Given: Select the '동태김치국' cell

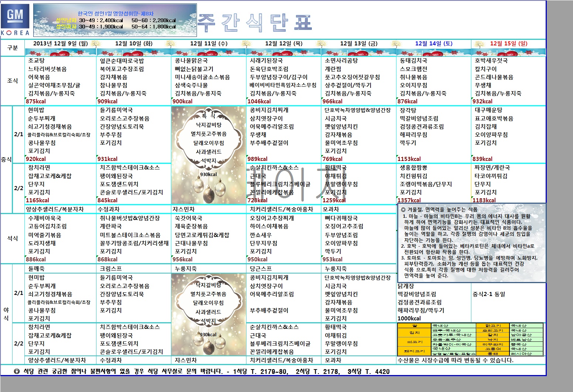Looking at the screenshot, I should tap(413, 61).
